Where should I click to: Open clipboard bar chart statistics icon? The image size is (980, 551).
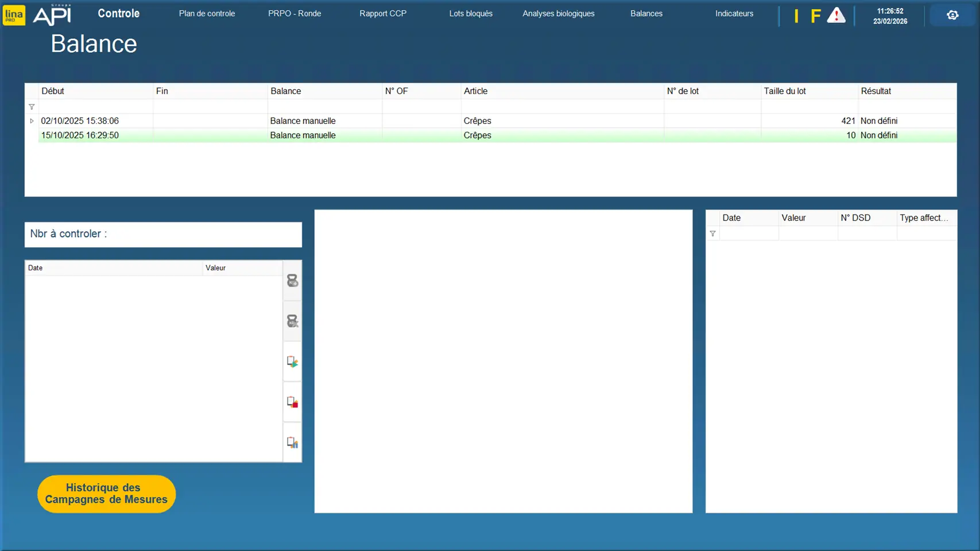(292, 443)
